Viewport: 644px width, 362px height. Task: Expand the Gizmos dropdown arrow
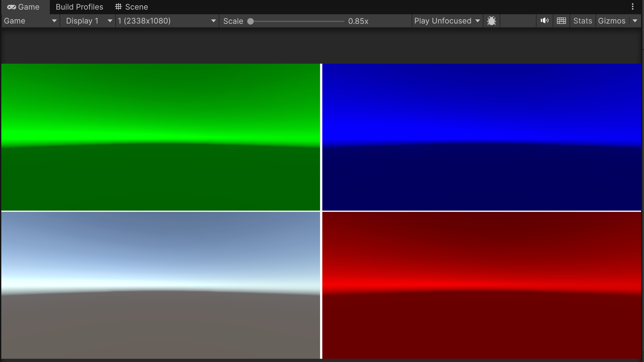coord(635,21)
